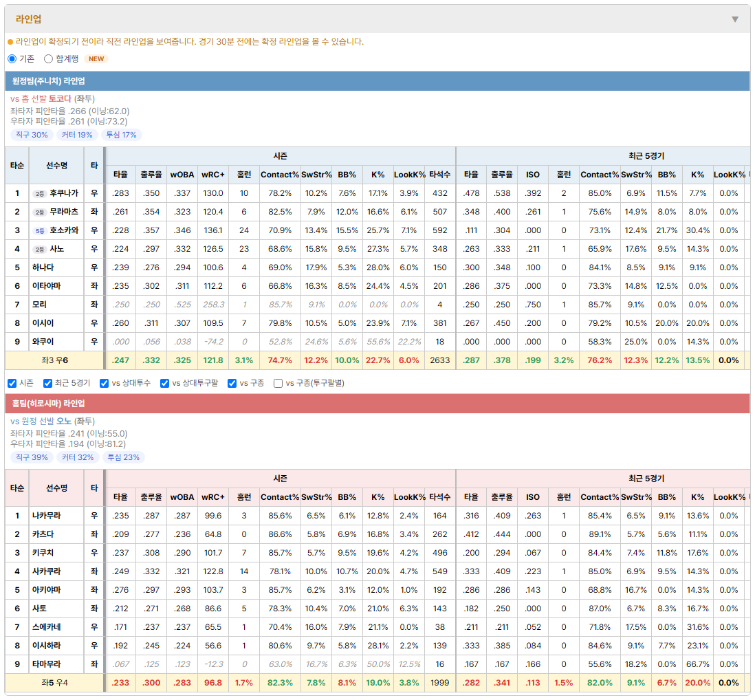Select player name 와쿠이
The height and width of the screenshot is (700, 755).
(x=43, y=342)
